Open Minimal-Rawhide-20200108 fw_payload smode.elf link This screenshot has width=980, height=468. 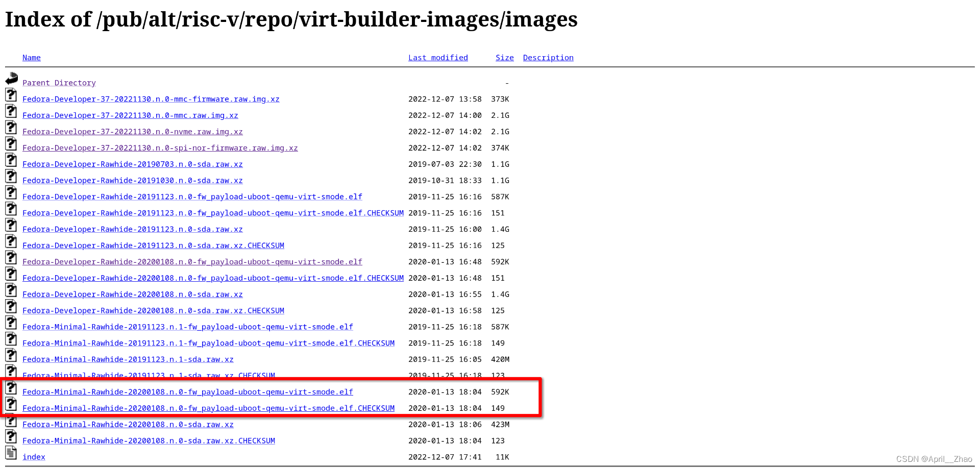coord(188,392)
